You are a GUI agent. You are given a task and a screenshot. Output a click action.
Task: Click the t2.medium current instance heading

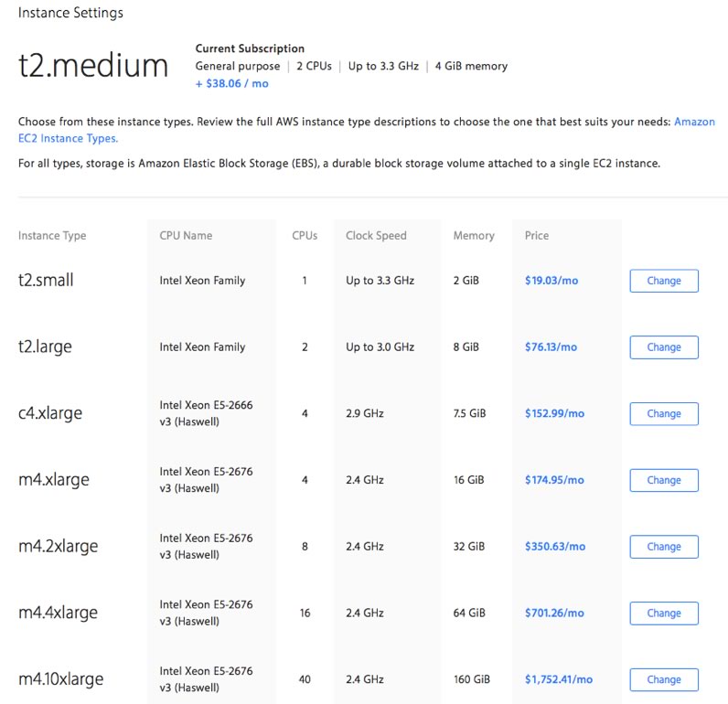click(93, 66)
